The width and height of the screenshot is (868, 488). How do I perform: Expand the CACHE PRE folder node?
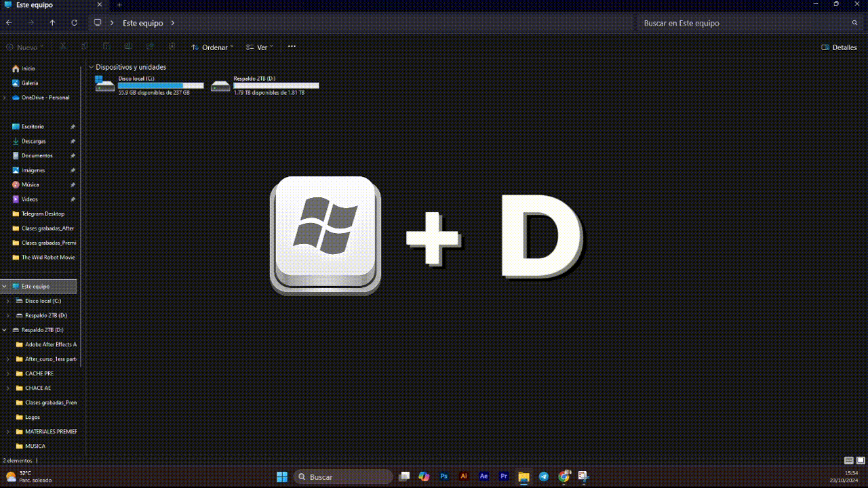pos(8,373)
